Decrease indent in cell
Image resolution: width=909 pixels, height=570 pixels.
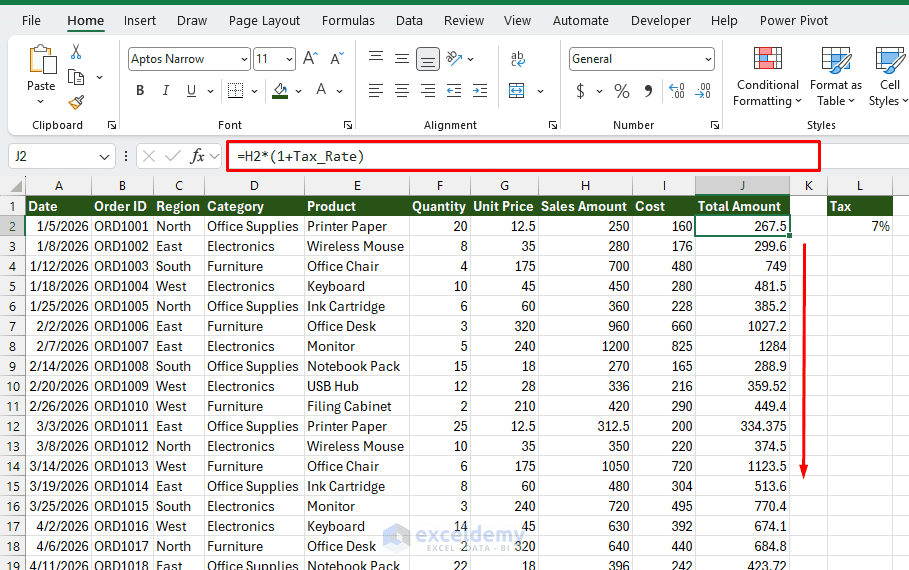(454, 90)
